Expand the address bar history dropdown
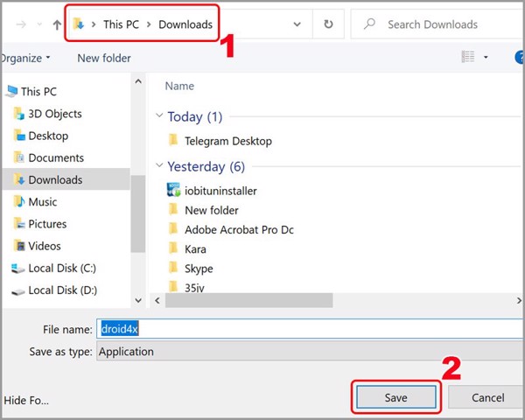Viewport: 525px width, 420px height. (297, 24)
